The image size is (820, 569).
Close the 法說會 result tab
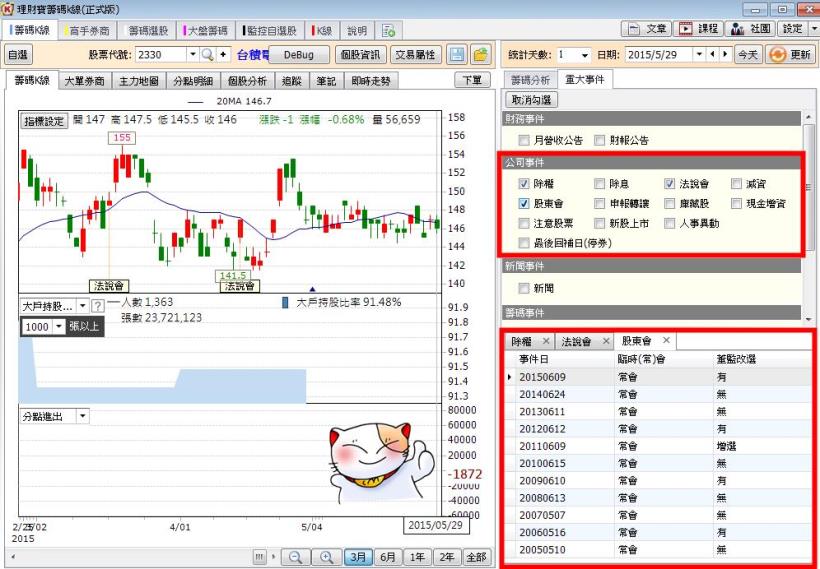tap(606, 341)
